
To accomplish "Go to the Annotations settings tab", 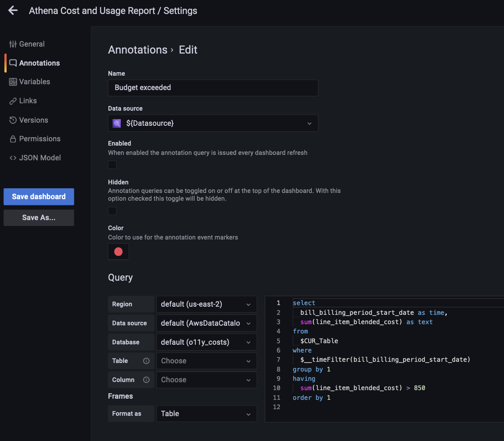I will pyautogui.click(x=39, y=63).
